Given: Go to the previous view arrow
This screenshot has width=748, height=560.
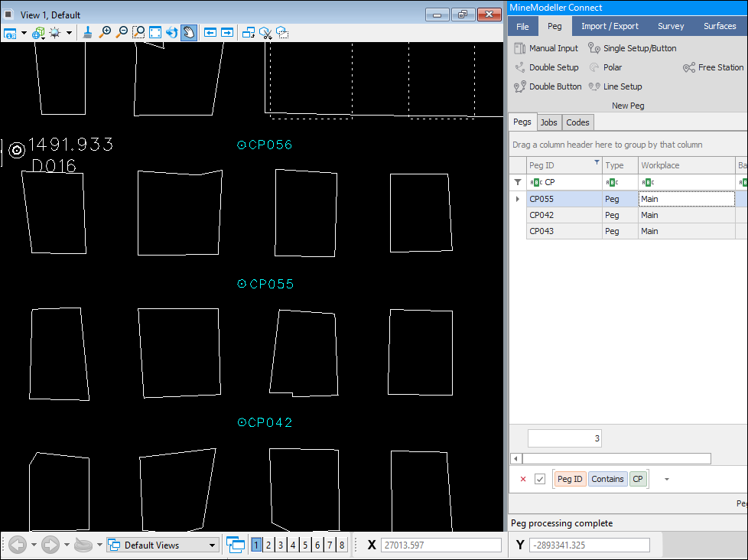Looking at the screenshot, I should tap(210, 33).
